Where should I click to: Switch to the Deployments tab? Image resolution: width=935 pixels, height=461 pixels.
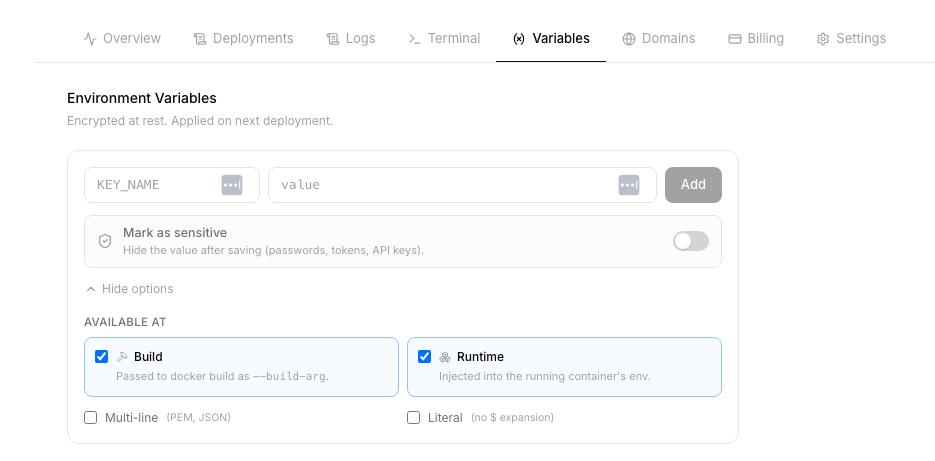[x=243, y=39]
